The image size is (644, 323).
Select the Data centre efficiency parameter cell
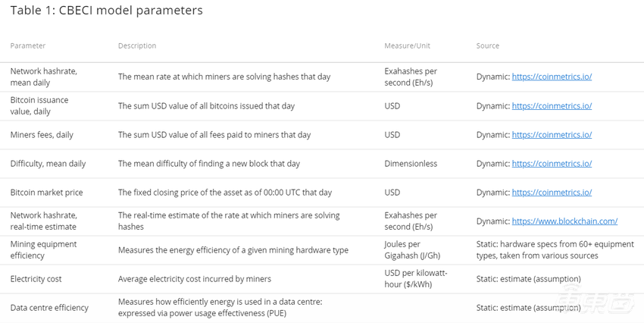[49, 307]
